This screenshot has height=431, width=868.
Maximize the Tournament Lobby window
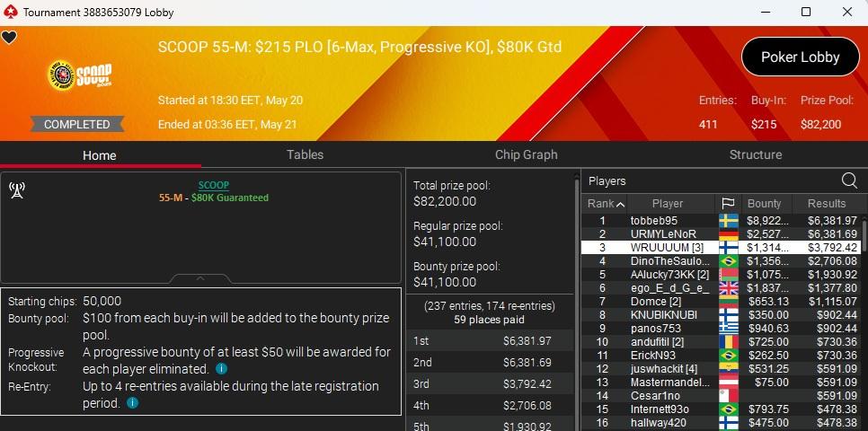click(806, 12)
